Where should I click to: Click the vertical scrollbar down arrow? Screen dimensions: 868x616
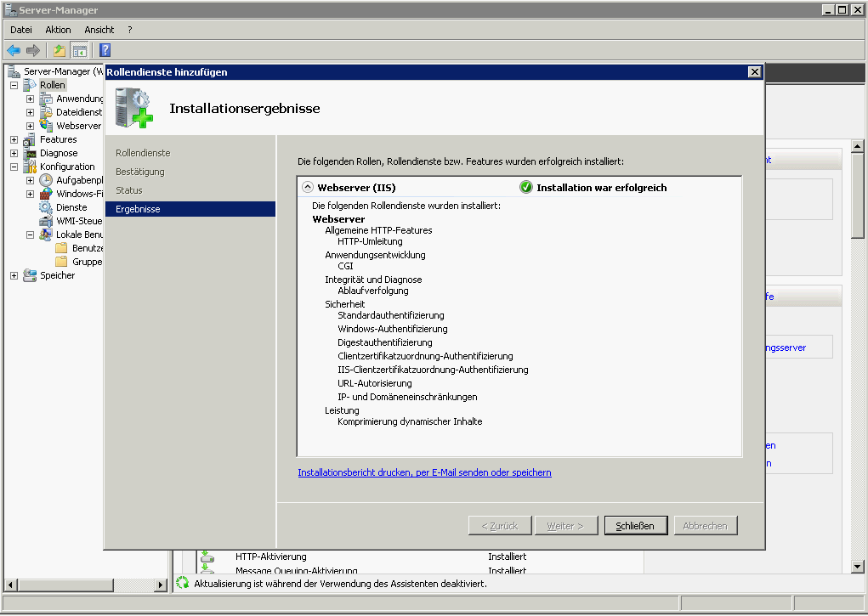858,566
